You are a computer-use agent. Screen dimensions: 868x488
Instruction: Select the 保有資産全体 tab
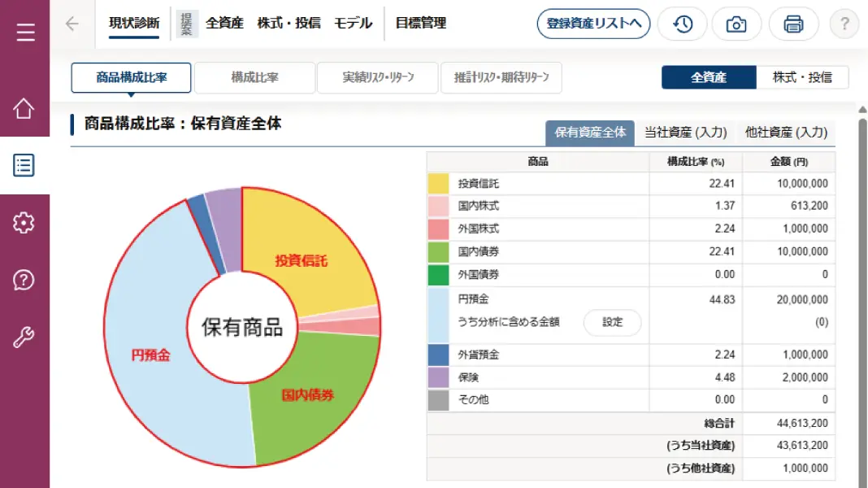pyautogui.click(x=590, y=133)
